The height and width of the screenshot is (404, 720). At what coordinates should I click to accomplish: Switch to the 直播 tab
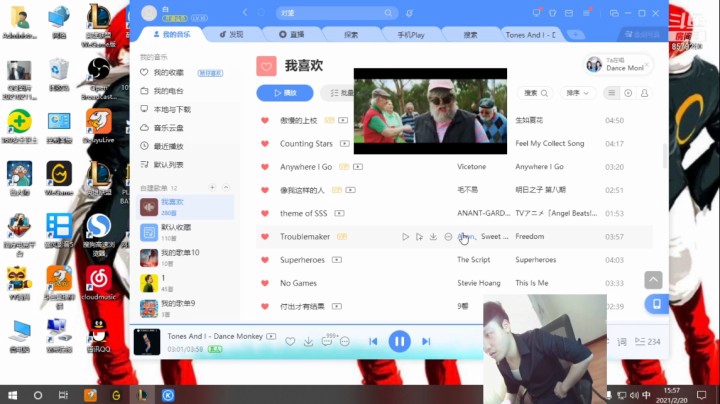tap(292, 34)
